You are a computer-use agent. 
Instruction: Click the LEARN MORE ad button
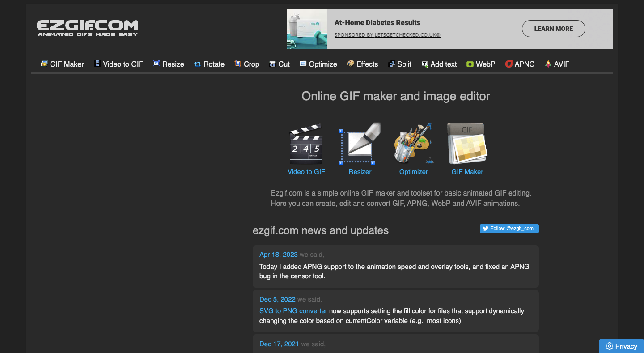[x=553, y=29]
